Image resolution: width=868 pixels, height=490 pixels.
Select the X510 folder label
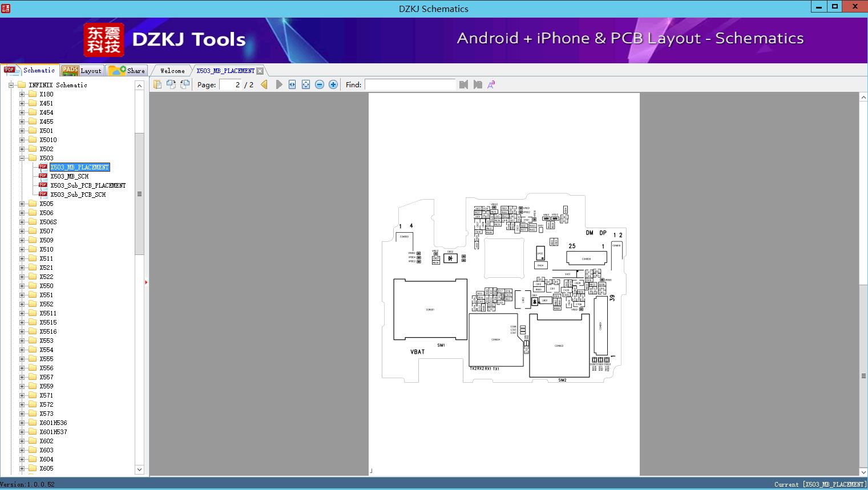[46, 249]
